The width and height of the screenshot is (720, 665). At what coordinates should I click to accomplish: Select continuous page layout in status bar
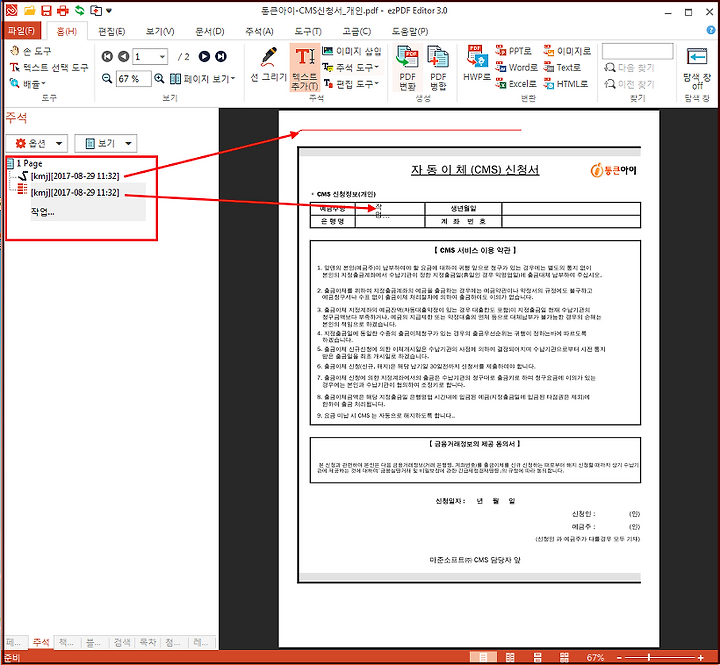537,657
